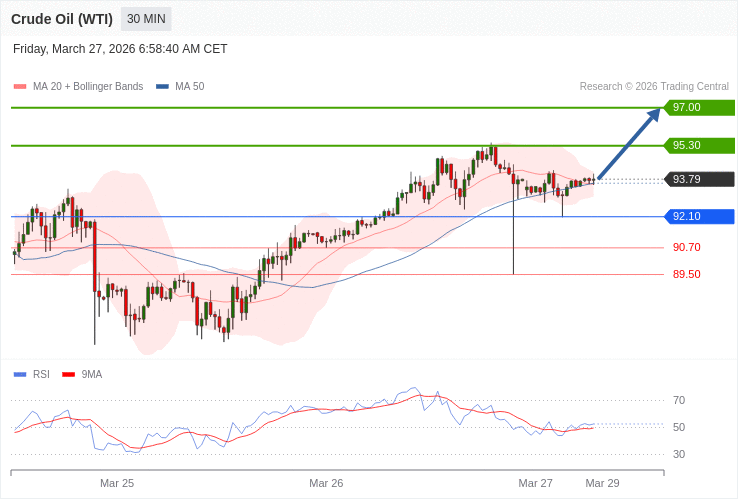Click the 90.70 red support label
The width and height of the screenshot is (738, 500).
pos(686,247)
